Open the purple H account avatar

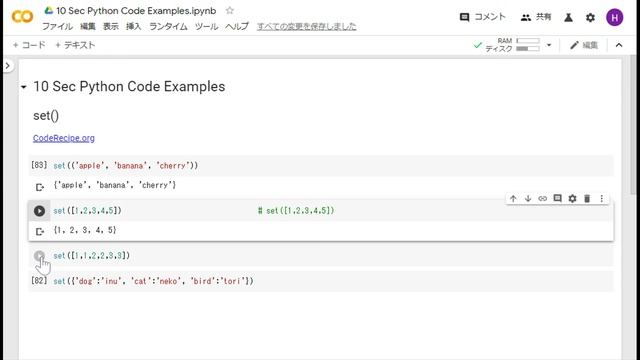[x=614, y=18]
